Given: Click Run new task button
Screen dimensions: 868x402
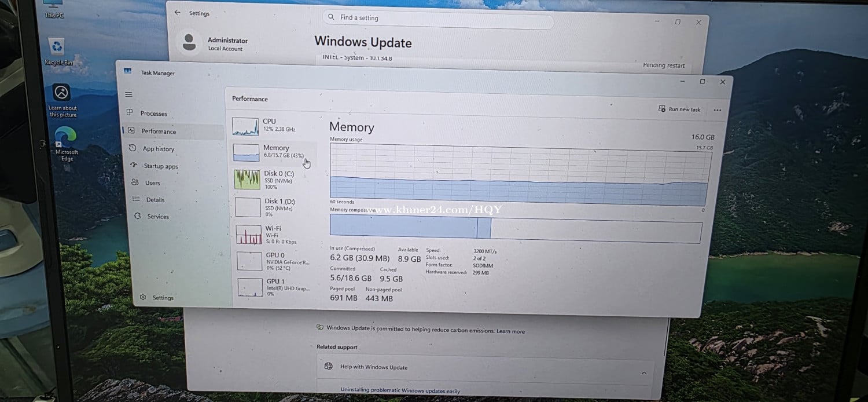Looking at the screenshot, I should [679, 109].
